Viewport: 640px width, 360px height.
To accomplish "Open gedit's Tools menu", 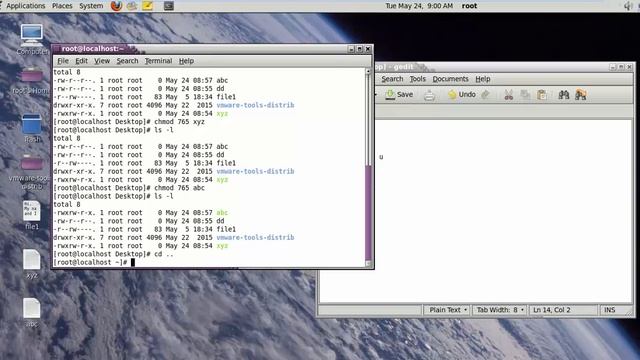I will [x=418, y=79].
